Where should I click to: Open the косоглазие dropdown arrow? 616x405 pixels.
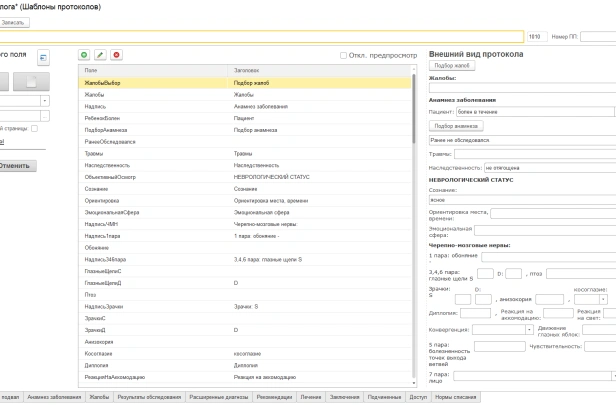[604, 298]
